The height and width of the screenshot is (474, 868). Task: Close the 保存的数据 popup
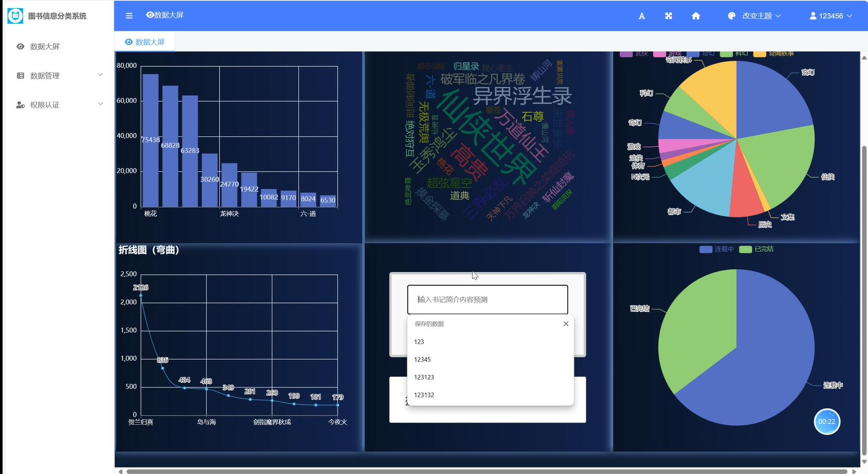[566, 324]
